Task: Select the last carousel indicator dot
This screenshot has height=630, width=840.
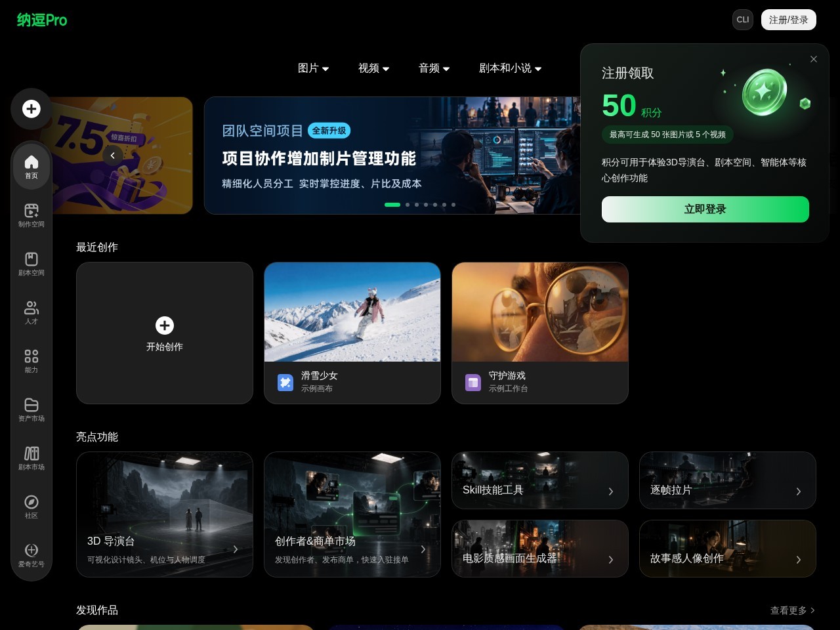Action: point(453,205)
